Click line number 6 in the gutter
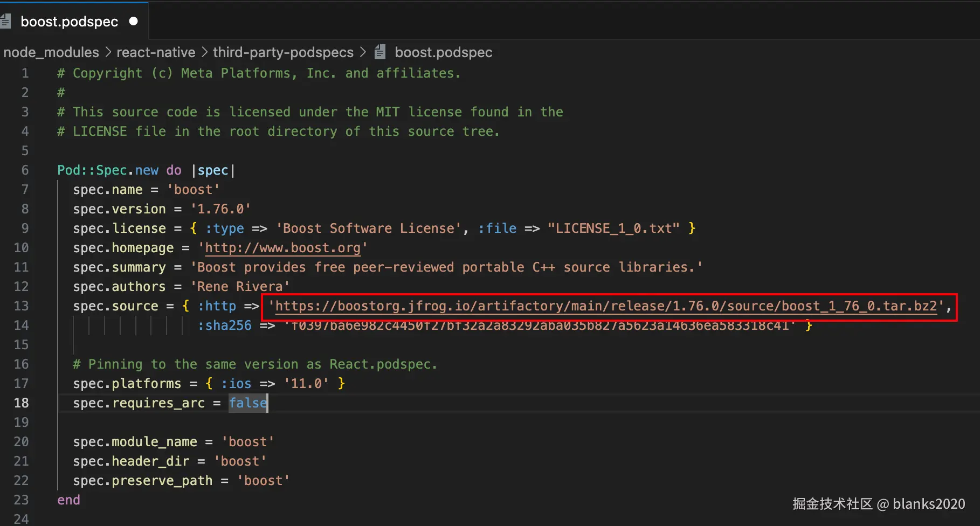This screenshot has width=980, height=526. coord(25,170)
